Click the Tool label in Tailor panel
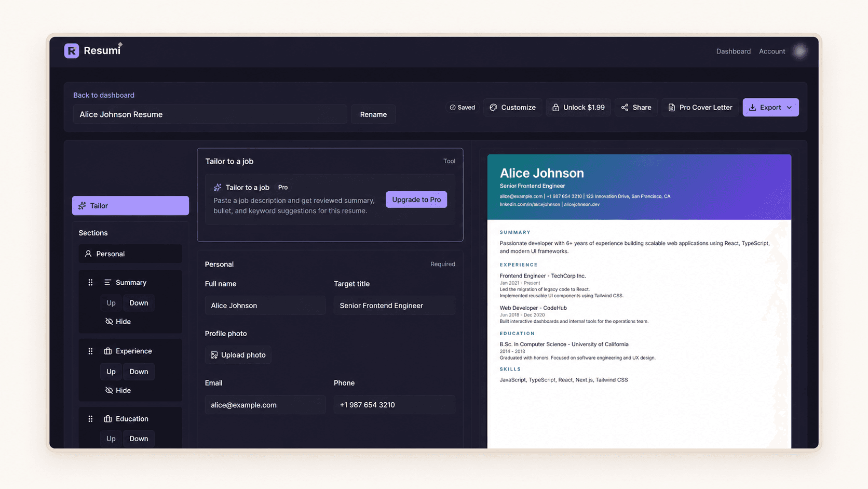 pos(449,161)
